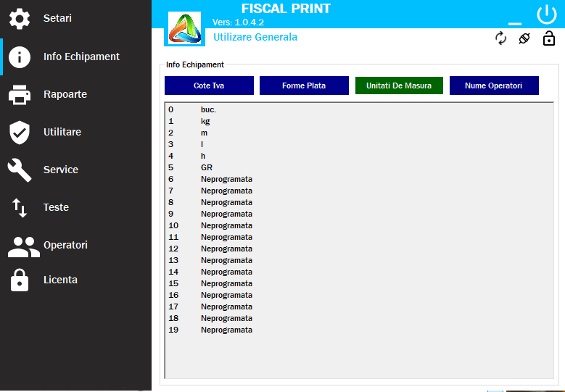This screenshot has height=392, width=565.
Task: Click the Utilitare shield icon
Action: [x=20, y=133]
